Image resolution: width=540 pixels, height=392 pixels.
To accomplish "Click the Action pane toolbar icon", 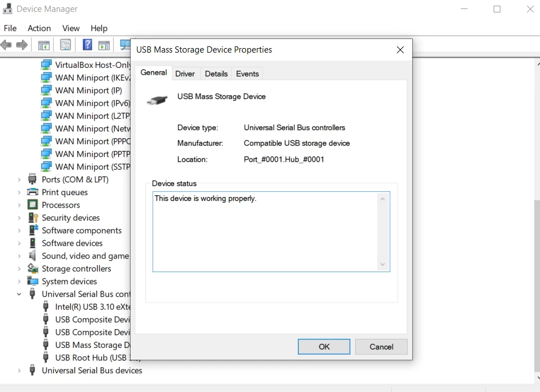I will [103, 45].
